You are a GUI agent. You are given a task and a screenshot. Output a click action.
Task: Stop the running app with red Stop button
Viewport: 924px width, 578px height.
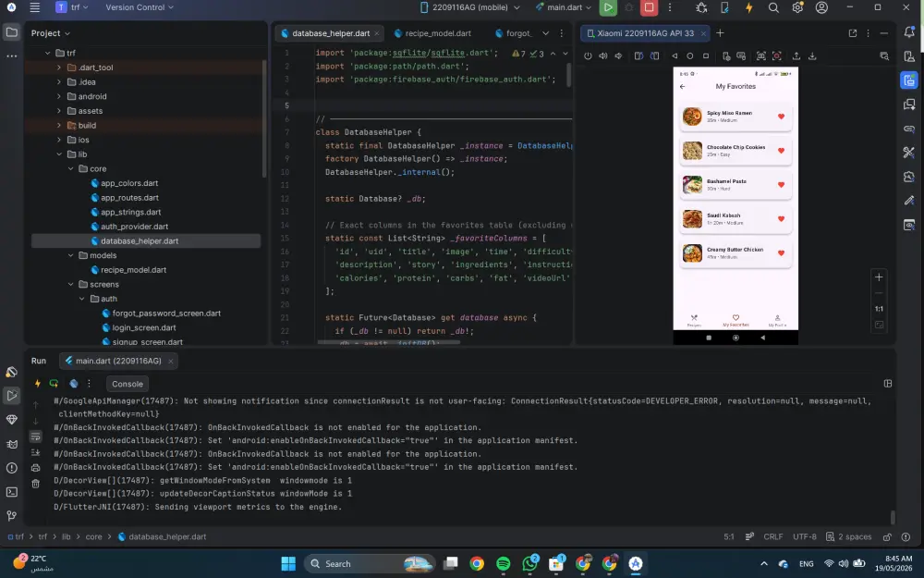coord(649,7)
